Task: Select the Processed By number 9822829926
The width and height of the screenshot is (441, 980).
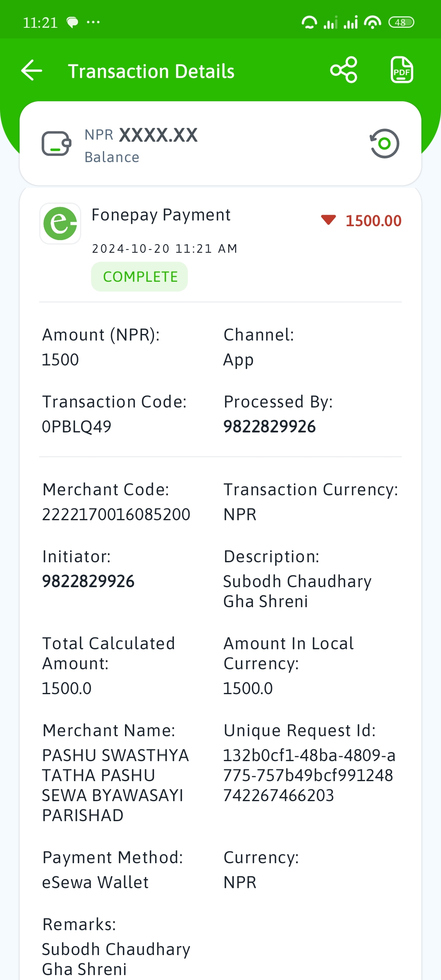Action: click(x=269, y=427)
